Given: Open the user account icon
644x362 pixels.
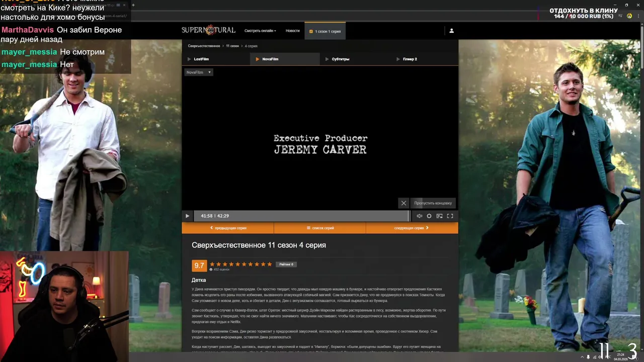Looking at the screenshot, I should pyautogui.click(x=451, y=31).
